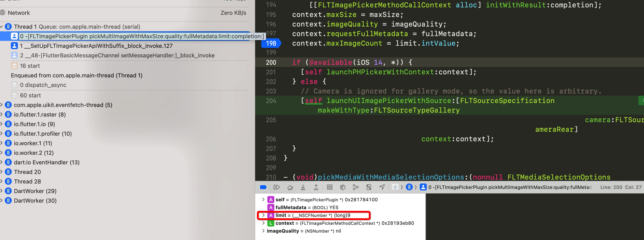
Task: Expand io.worker.1 (11) thread
Action: point(2,143)
